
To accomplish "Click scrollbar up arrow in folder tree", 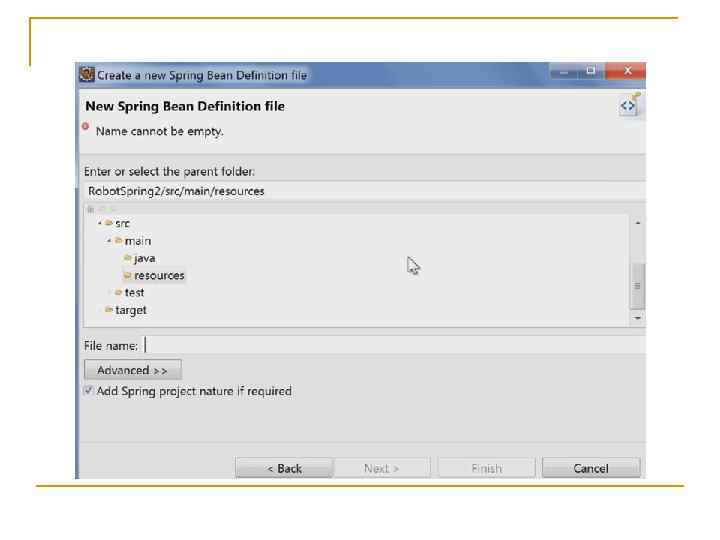I will click(x=638, y=223).
